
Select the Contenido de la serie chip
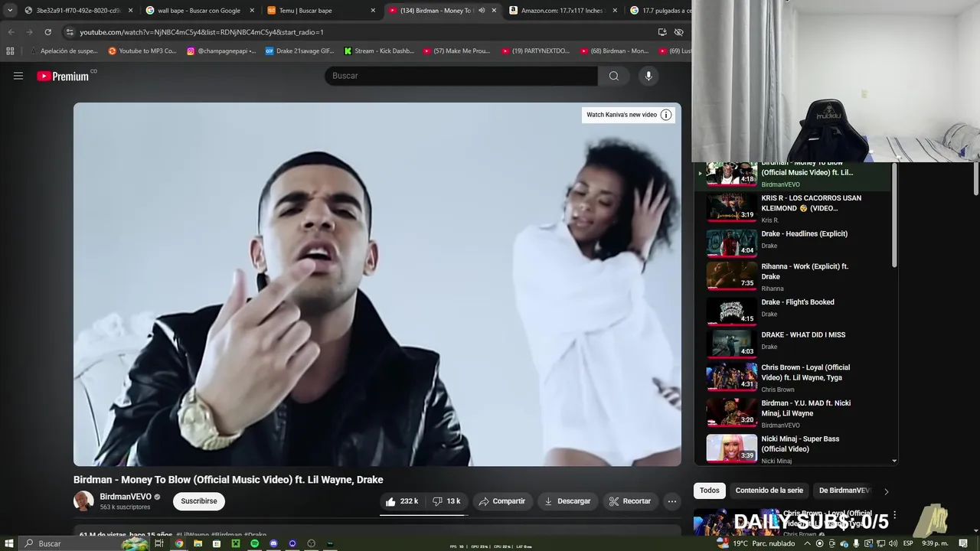pos(769,491)
